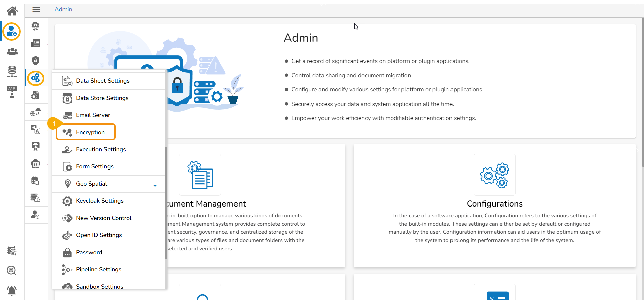This screenshot has height=300, width=644.
Task: Open the presenter board module icon
Action: tap(12, 92)
